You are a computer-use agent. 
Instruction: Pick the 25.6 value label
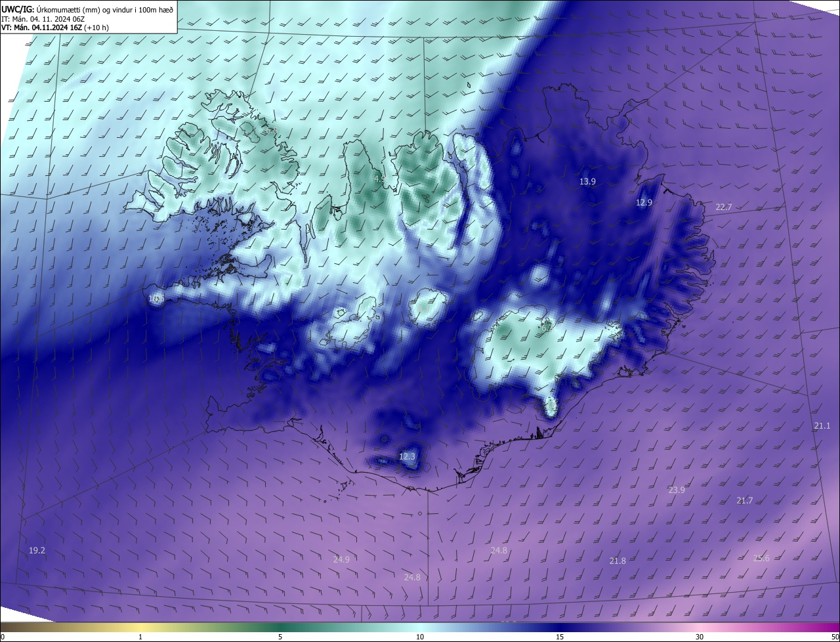(761, 558)
